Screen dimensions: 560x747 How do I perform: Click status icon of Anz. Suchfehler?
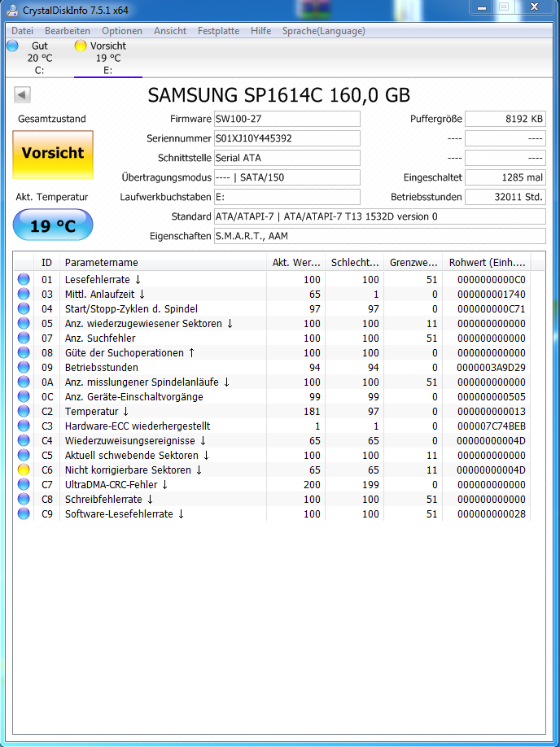click(24, 339)
